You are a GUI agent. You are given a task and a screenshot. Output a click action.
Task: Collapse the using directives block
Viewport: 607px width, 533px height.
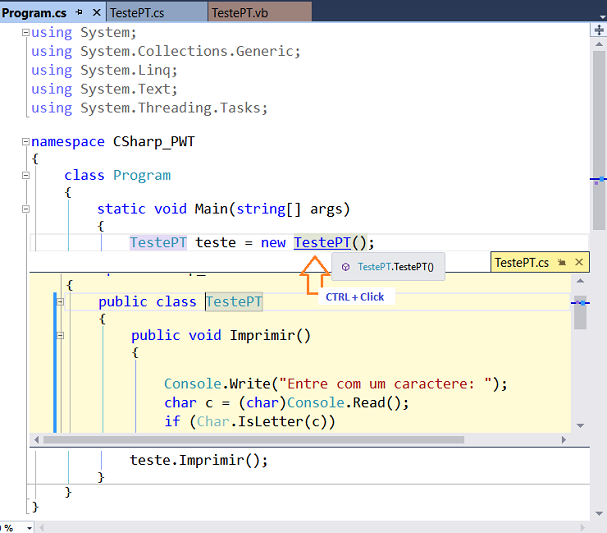point(26,33)
